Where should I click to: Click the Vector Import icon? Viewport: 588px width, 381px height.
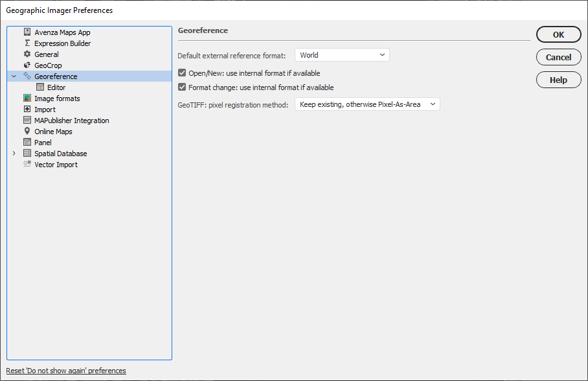pyautogui.click(x=27, y=164)
